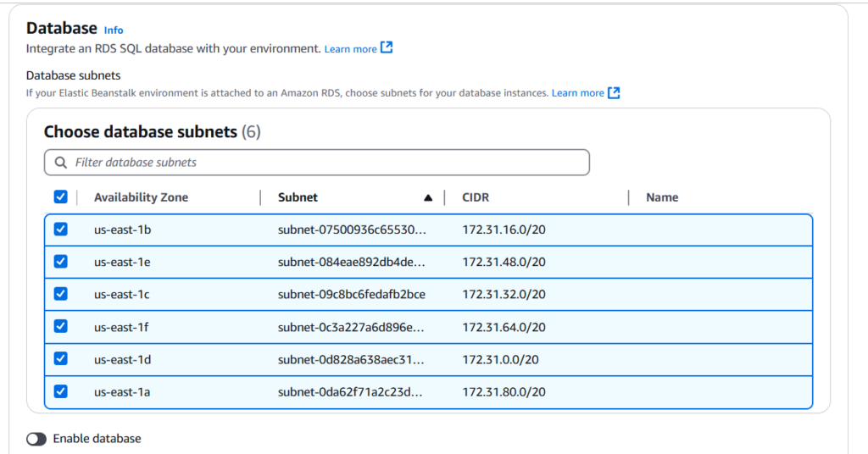Uncheck the us-east-1b subnet checkbox
The width and height of the screenshot is (868, 454).
60,230
